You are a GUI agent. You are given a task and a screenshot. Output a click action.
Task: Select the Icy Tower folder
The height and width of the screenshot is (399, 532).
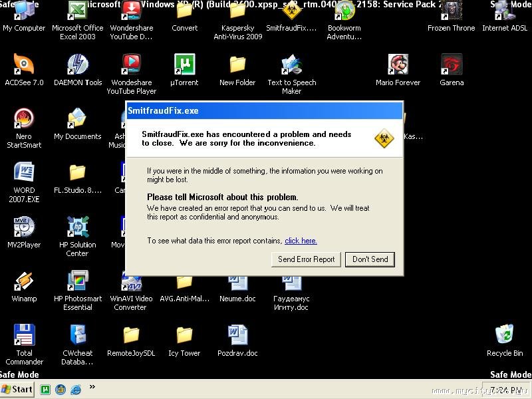click(x=184, y=341)
